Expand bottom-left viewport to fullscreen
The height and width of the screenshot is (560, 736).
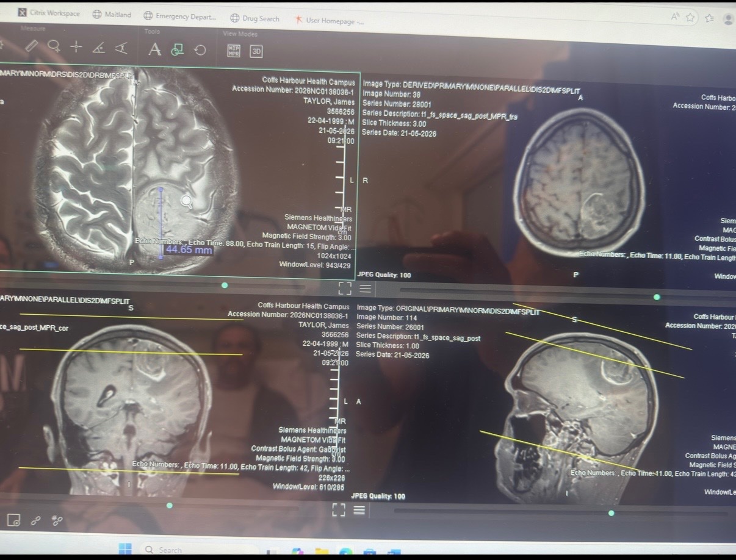(339, 509)
